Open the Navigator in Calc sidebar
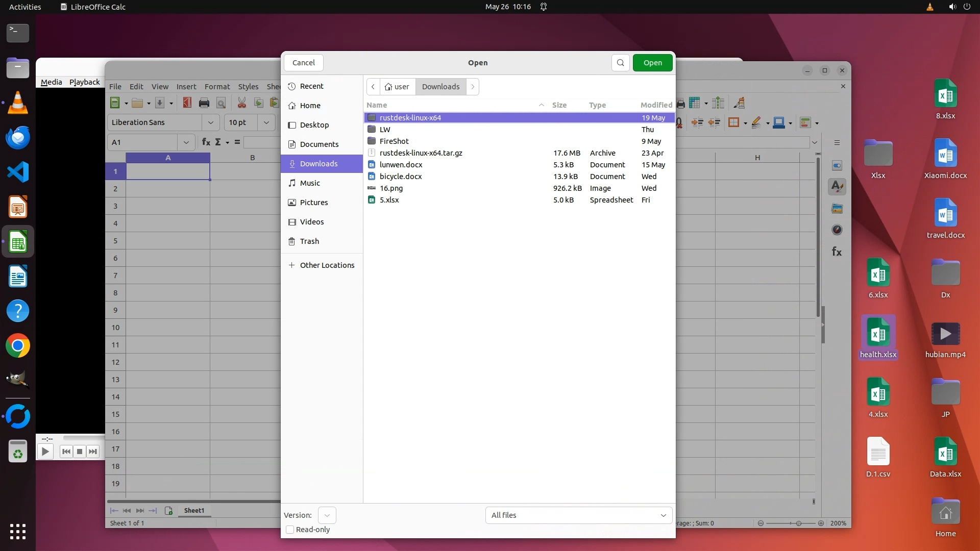980x551 pixels. 837,230
